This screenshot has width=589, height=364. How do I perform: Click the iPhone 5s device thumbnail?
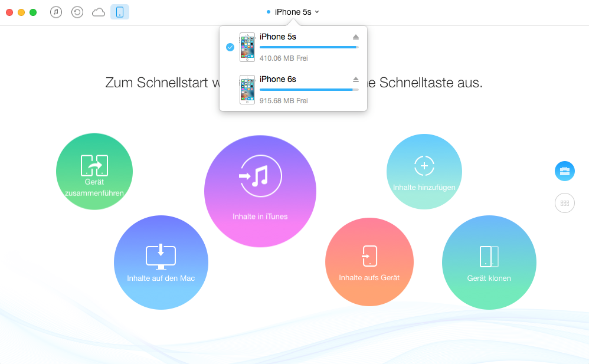[x=247, y=47]
